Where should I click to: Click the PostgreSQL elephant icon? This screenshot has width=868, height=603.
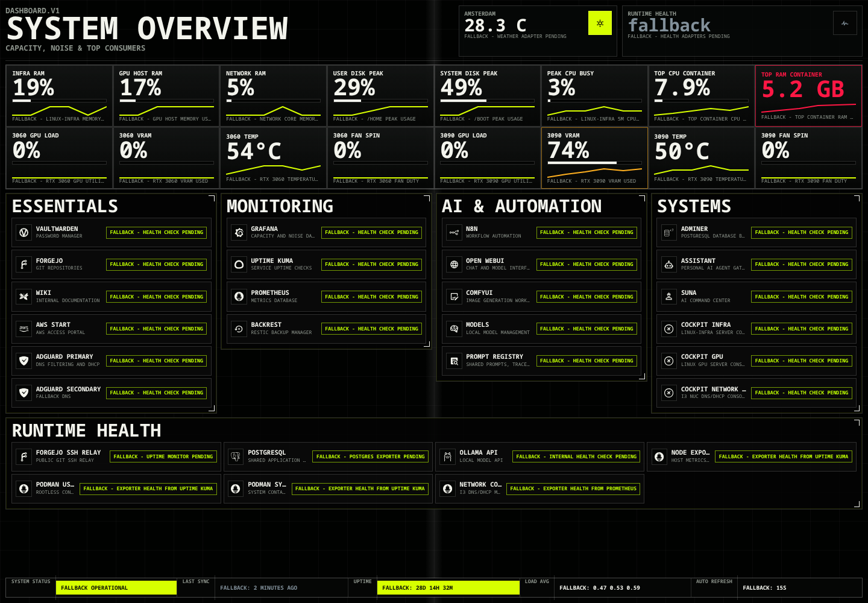pyautogui.click(x=236, y=456)
